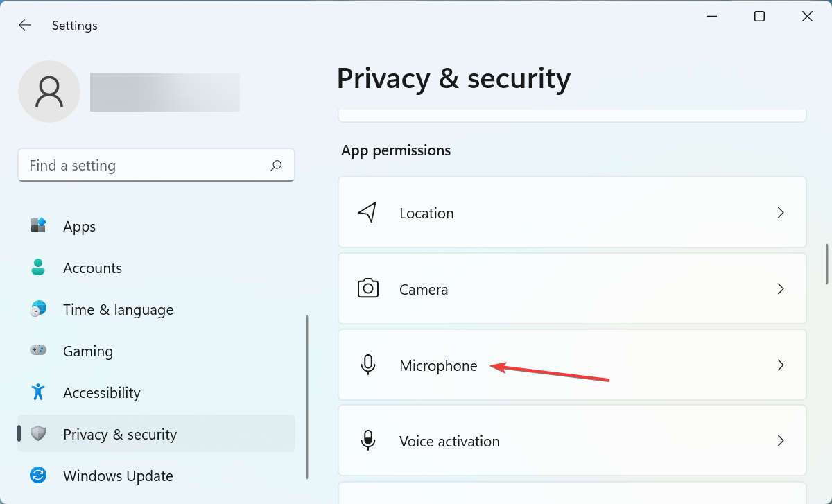The height and width of the screenshot is (504, 832).
Task: Click the Find a setting field
Action: tap(139, 165)
